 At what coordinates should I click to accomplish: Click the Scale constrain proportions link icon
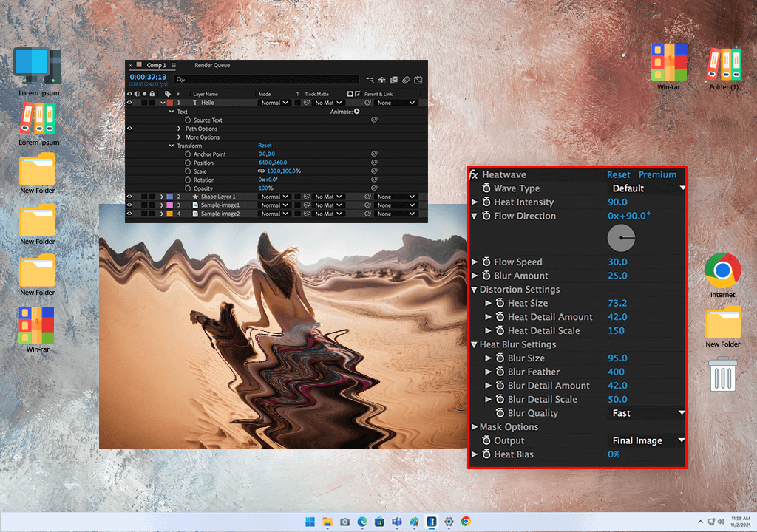tap(261, 171)
